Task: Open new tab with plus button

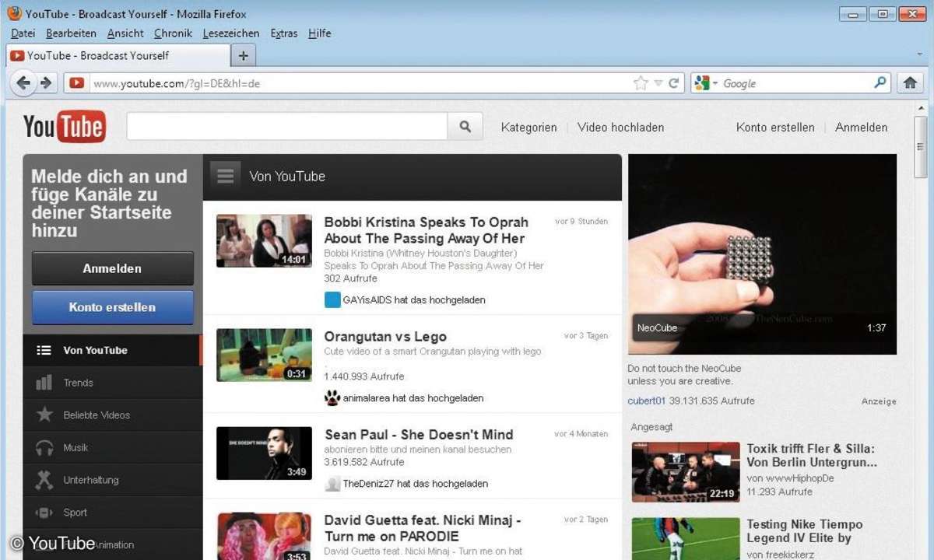Action: (244, 55)
